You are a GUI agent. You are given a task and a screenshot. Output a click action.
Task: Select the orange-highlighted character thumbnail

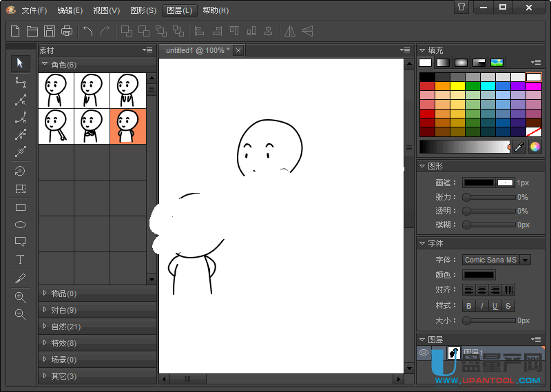point(128,126)
